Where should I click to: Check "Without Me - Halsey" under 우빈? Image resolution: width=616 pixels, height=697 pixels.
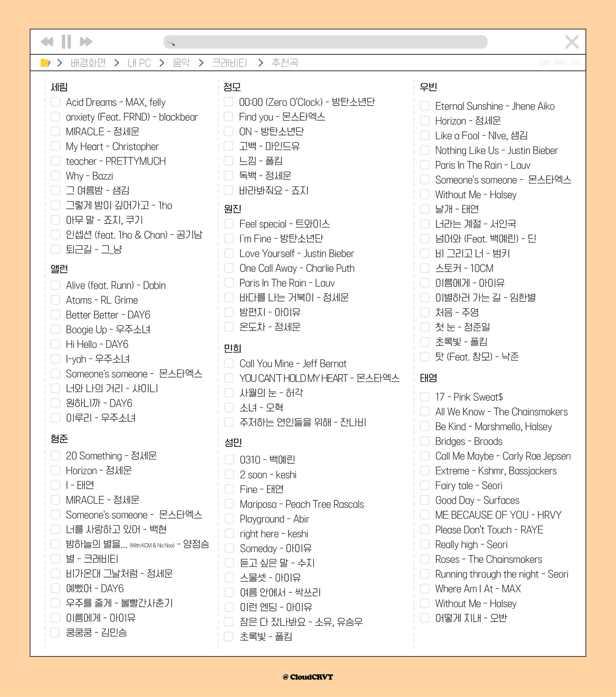424,195
